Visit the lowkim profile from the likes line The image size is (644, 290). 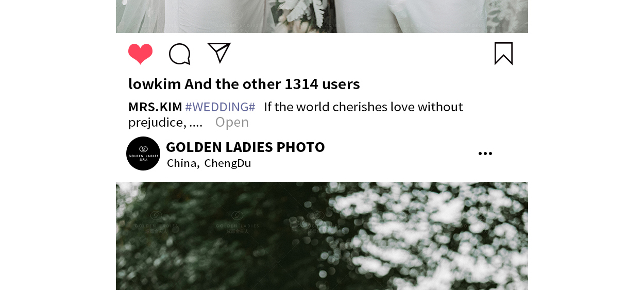[155, 84]
